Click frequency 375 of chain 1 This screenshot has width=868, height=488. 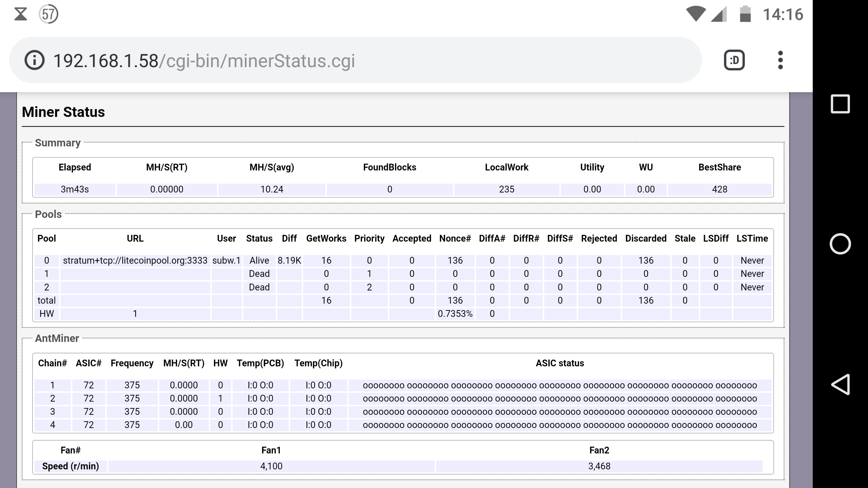(132, 385)
